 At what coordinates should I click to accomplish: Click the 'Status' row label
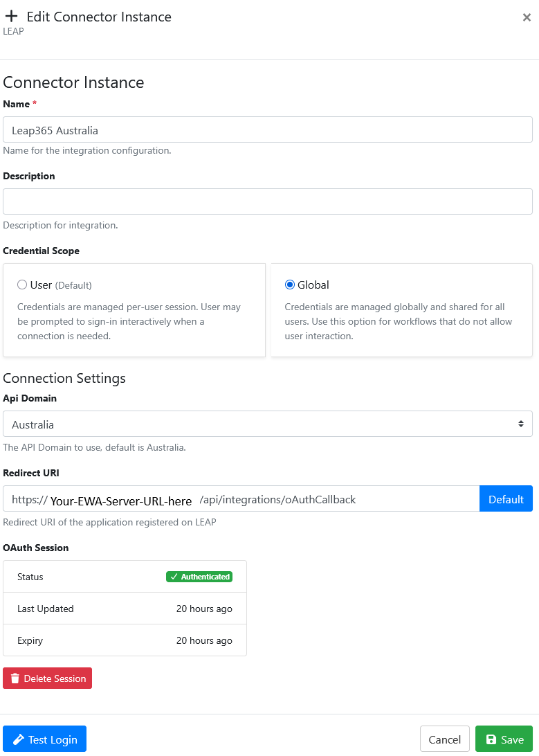point(30,577)
